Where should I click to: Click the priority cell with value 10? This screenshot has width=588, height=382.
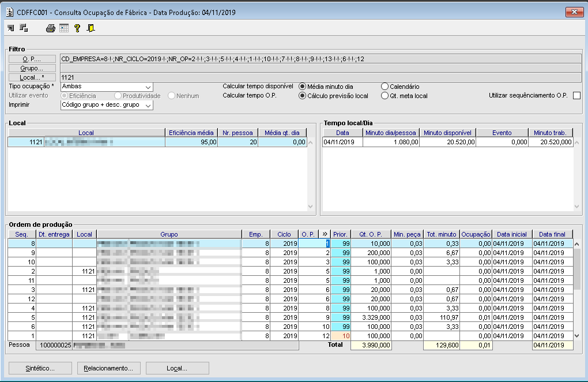[341, 336]
